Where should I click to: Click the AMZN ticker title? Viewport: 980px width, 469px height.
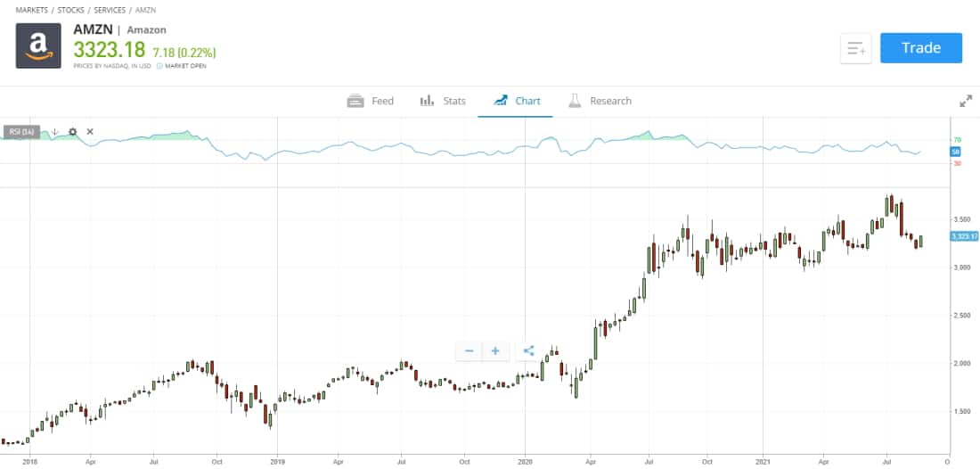click(94, 29)
